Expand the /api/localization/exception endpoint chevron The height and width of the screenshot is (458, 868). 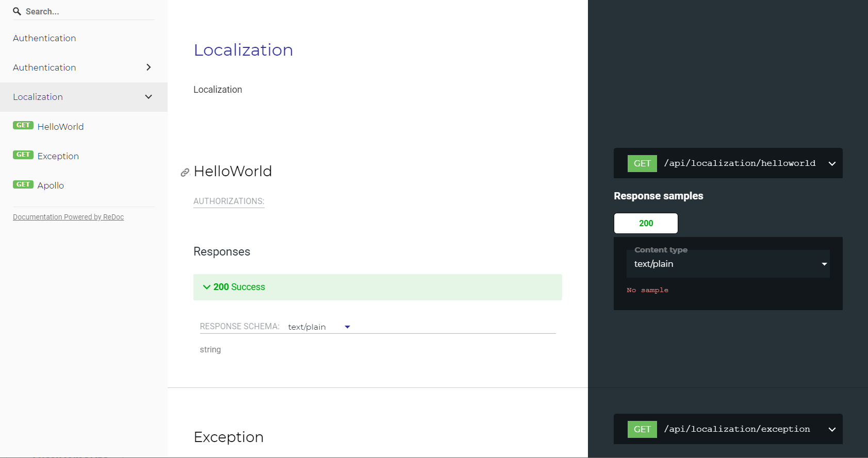coord(832,429)
